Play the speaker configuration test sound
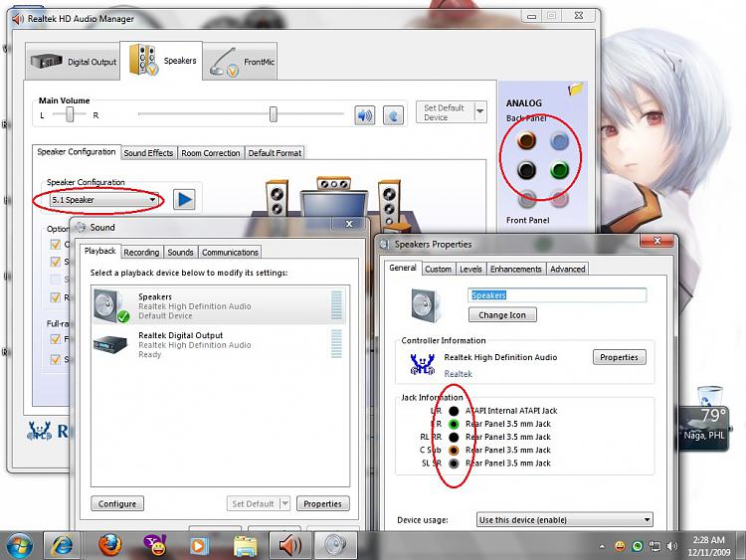This screenshot has width=746, height=560. 184,199
